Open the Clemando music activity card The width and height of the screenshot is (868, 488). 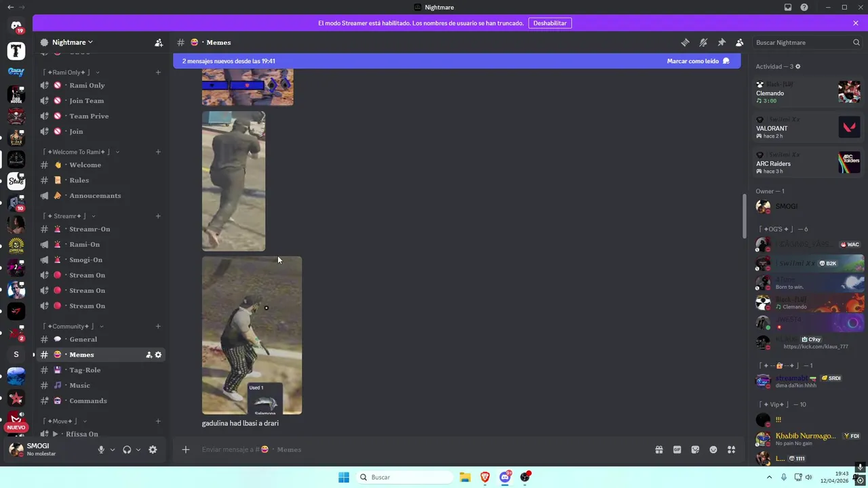(x=808, y=92)
